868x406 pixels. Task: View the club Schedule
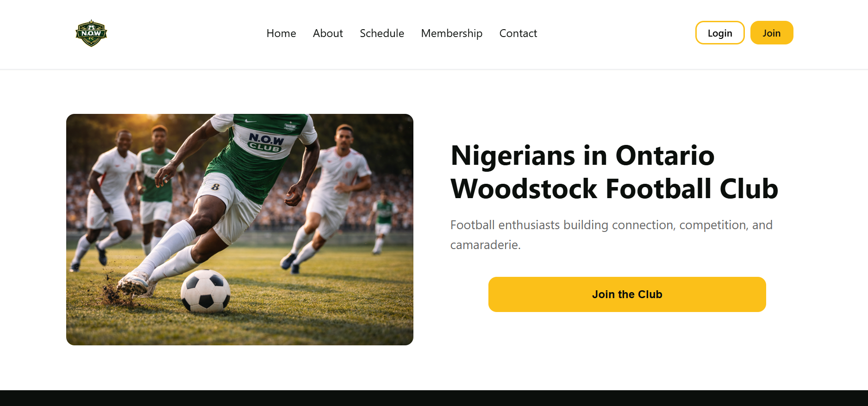click(382, 33)
